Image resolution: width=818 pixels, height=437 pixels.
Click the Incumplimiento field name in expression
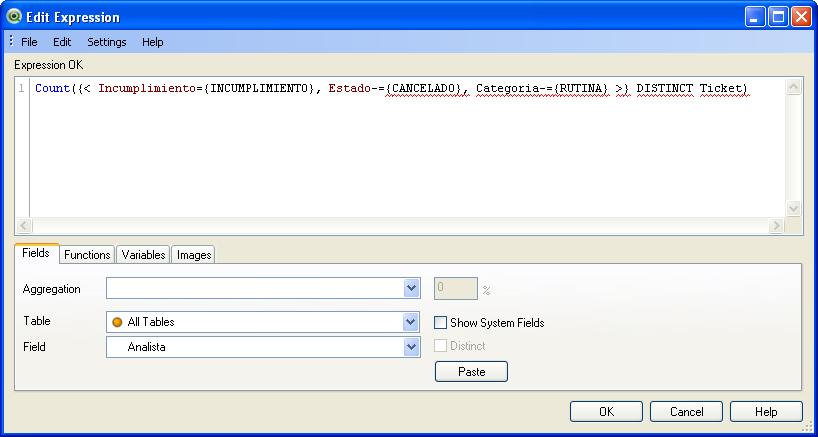tap(147, 88)
